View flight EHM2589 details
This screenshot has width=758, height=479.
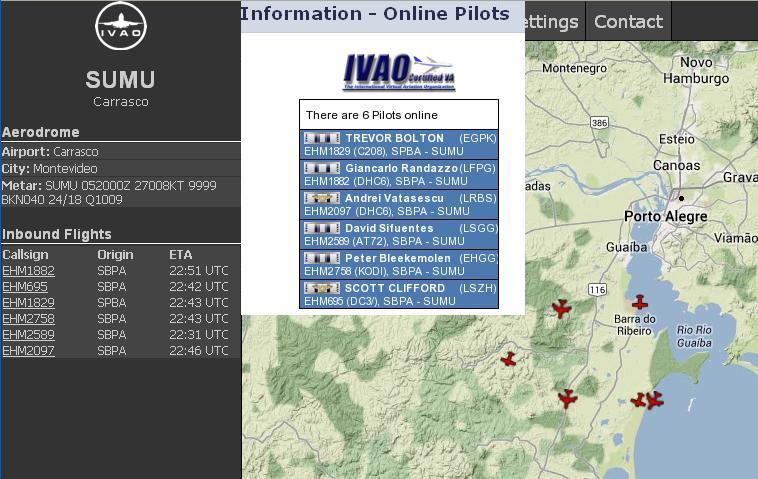[28, 335]
